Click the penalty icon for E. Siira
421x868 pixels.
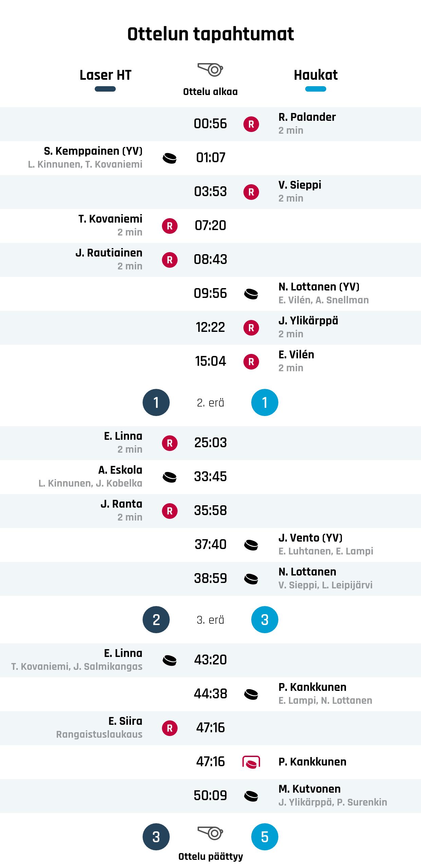click(170, 728)
